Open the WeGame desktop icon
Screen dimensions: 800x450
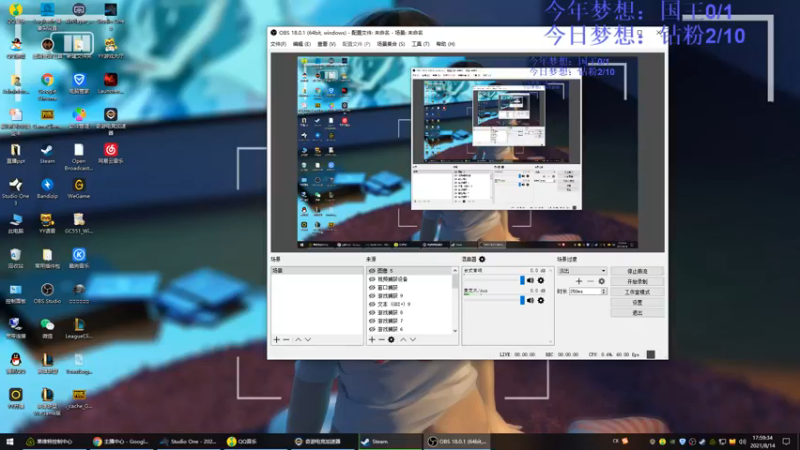79,188
